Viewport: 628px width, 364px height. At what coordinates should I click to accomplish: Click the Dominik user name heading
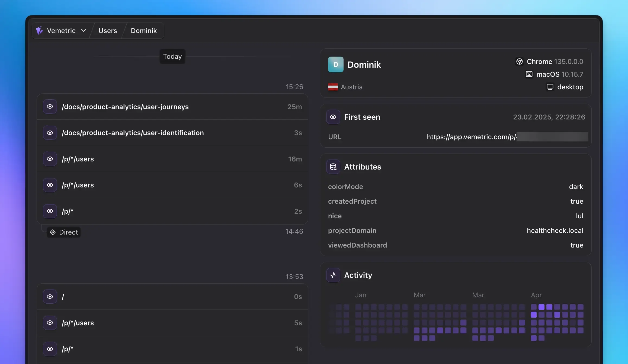pyautogui.click(x=364, y=64)
